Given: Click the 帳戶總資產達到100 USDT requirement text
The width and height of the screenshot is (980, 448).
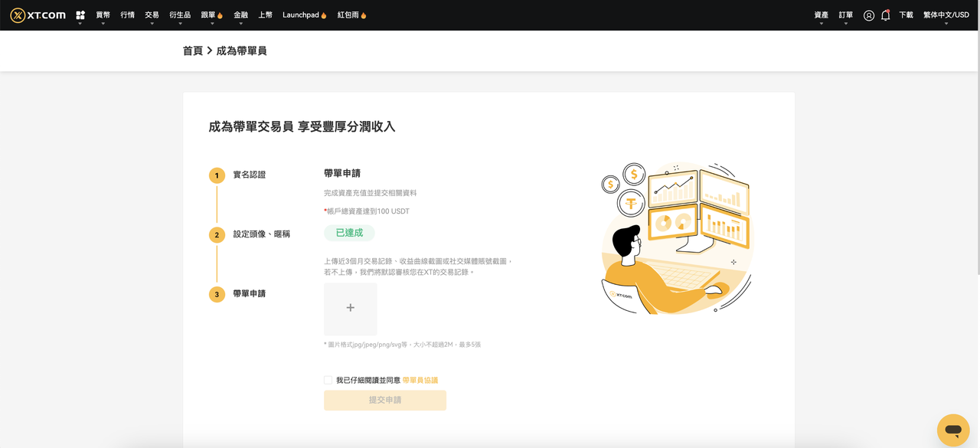Looking at the screenshot, I should click(x=367, y=211).
